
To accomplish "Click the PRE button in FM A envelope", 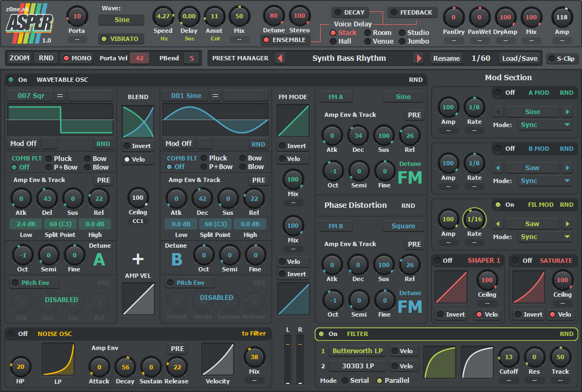I will point(414,115).
